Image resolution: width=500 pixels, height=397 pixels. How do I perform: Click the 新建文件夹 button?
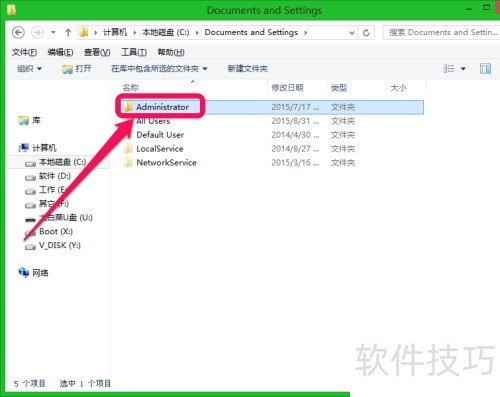[247, 69]
